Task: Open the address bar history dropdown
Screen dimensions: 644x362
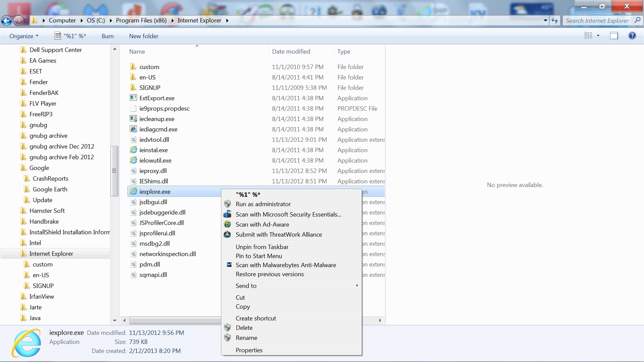Action: click(545, 20)
